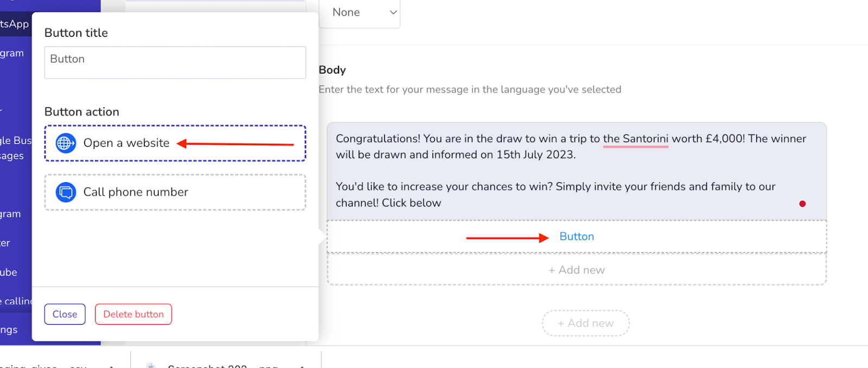868x368 pixels.
Task: Open the Instagram sidebar item
Action: 12,53
